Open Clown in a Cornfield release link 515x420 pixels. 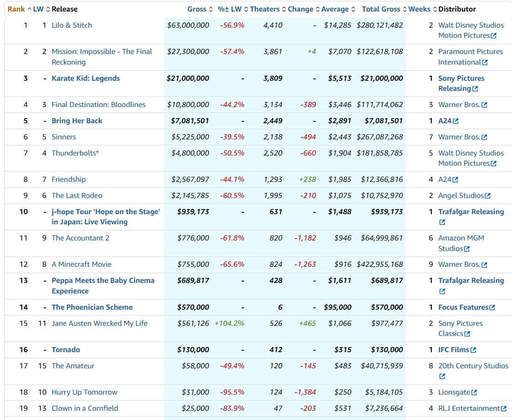[85, 408]
